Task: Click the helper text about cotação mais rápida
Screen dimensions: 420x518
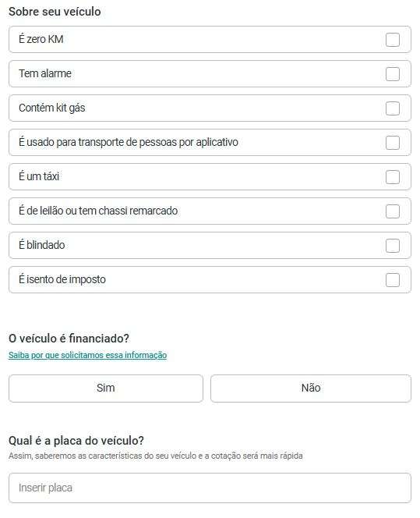Action: [155, 456]
